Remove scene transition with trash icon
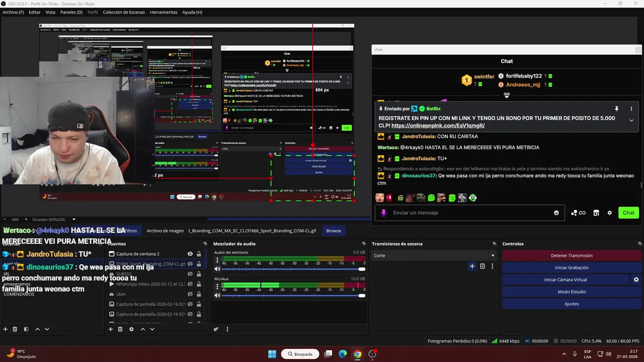The width and height of the screenshot is (644, 362). point(482,266)
